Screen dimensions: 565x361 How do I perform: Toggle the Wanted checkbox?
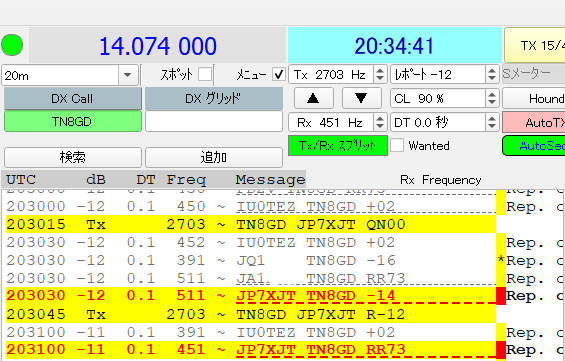tap(397, 146)
